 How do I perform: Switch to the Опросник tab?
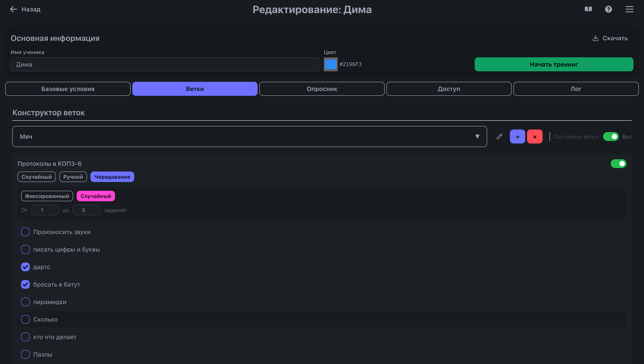[322, 89]
